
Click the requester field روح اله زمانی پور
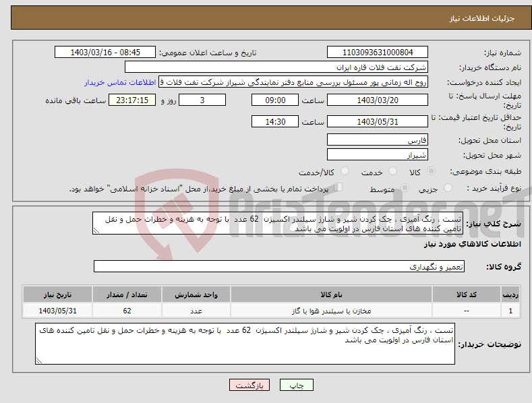click(x=293, y=82)
